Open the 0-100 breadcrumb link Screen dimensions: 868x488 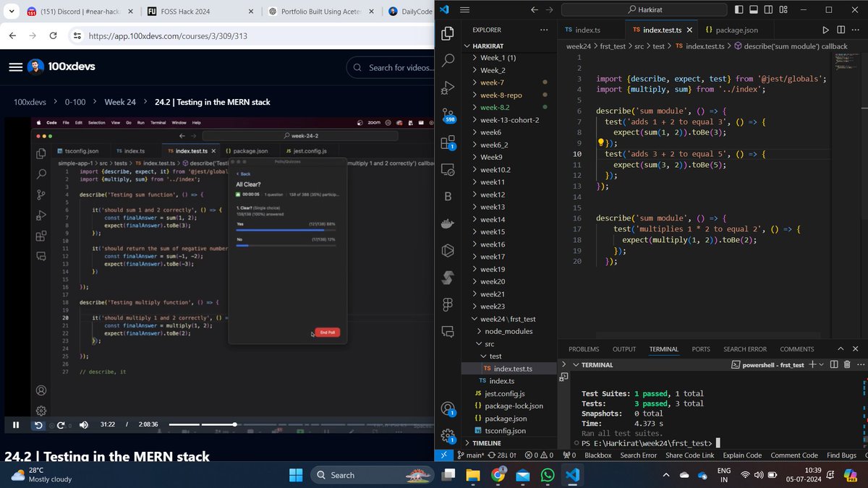[x=75, y=102]
